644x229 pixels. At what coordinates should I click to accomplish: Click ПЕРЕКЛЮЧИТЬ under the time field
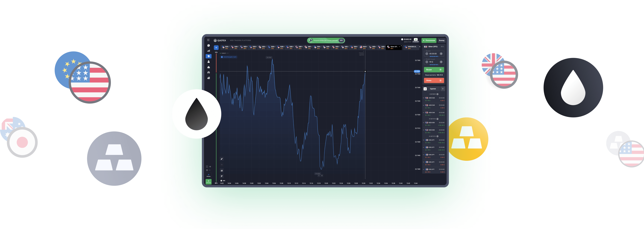point(434,57)
